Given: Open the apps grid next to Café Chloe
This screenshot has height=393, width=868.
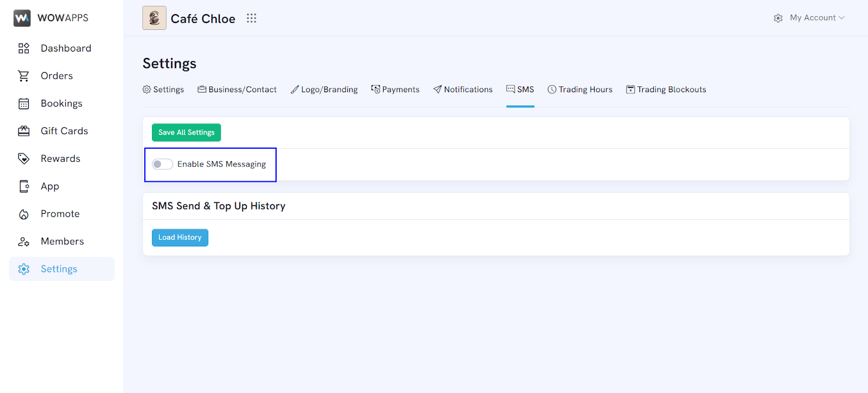Looking at the screenshot, I should (x=251, y=18).
